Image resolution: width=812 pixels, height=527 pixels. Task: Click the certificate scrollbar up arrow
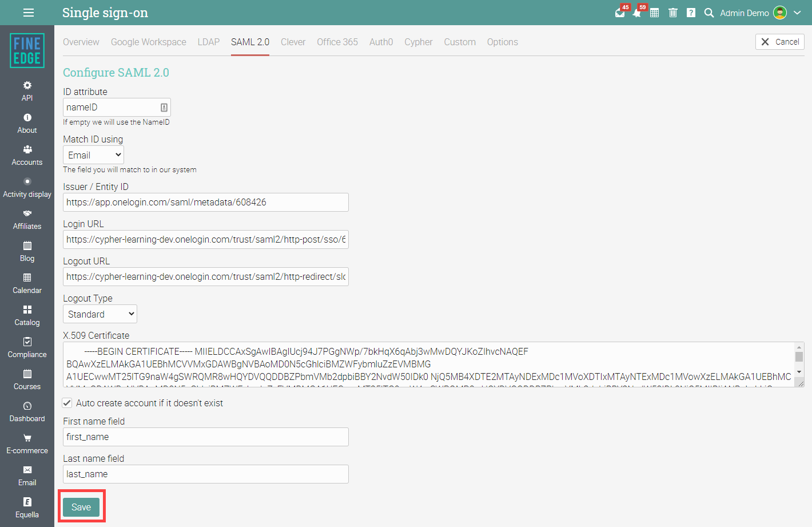coord(799,347)
